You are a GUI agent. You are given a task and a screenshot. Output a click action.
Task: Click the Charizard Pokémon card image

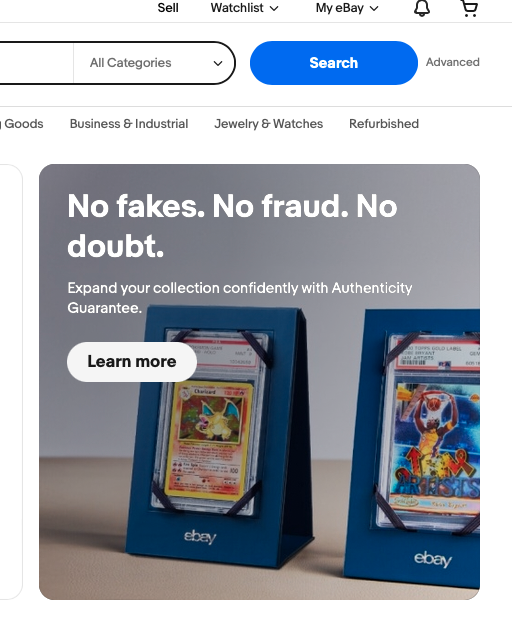click(x=210, y=441)
